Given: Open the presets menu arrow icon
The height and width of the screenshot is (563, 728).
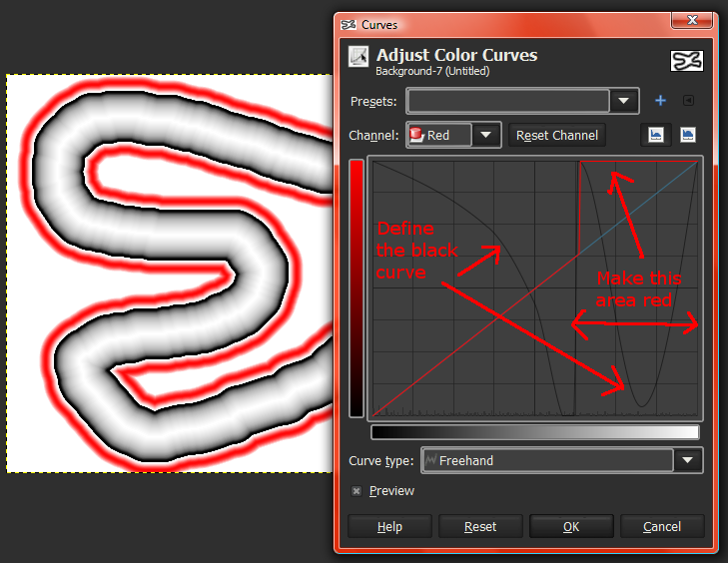Looking at the screenshot, I should point(688,101).
